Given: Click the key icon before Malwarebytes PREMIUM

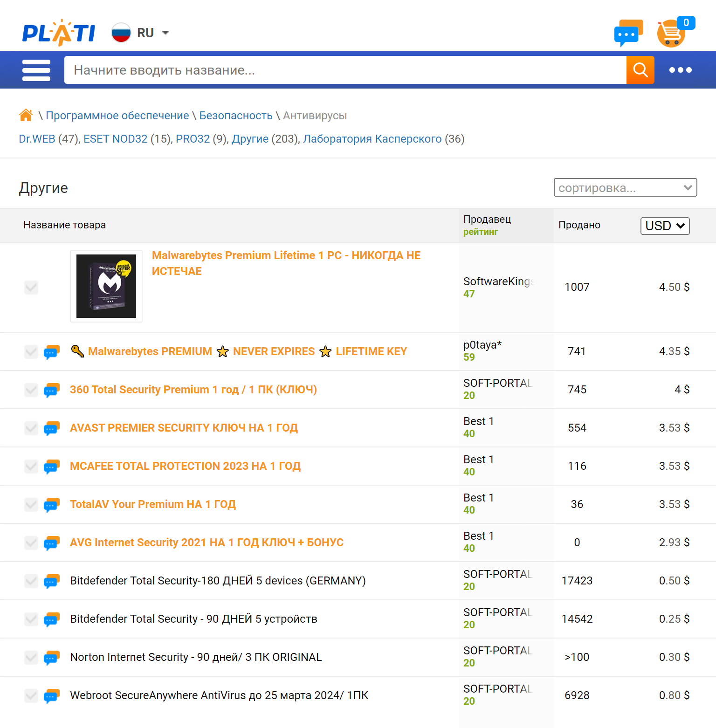Looking at the screenshot, I should (77, 351).
